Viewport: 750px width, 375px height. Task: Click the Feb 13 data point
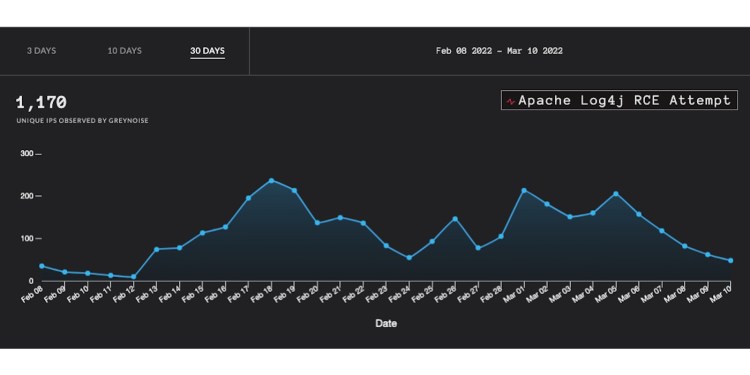point(156,249)
